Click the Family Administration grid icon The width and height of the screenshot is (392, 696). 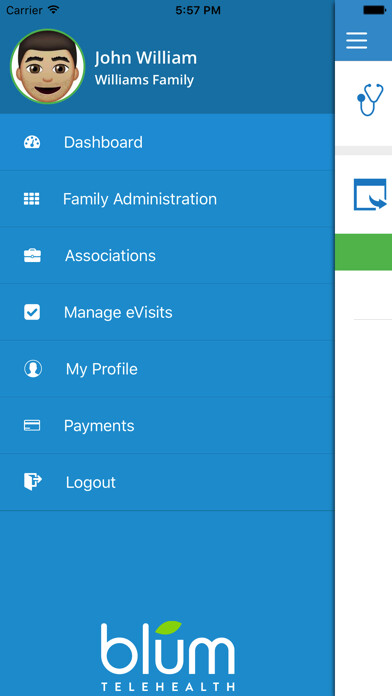coord(32,199)
